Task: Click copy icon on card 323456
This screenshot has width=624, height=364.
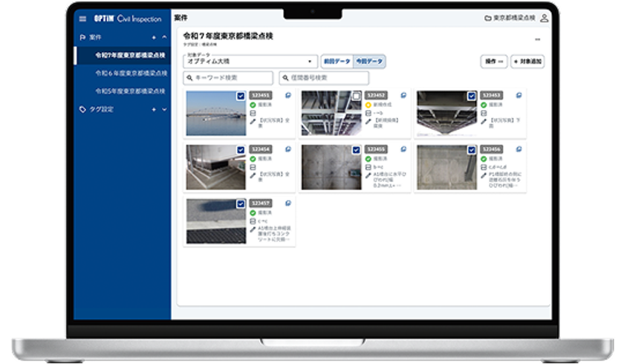Action: (519, 149)
